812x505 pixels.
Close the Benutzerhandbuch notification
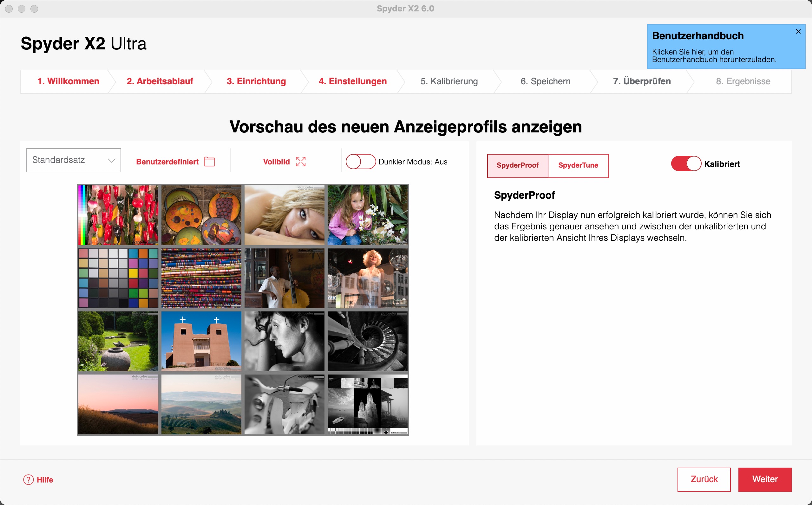pyautogui.click(x=798, y=31)
